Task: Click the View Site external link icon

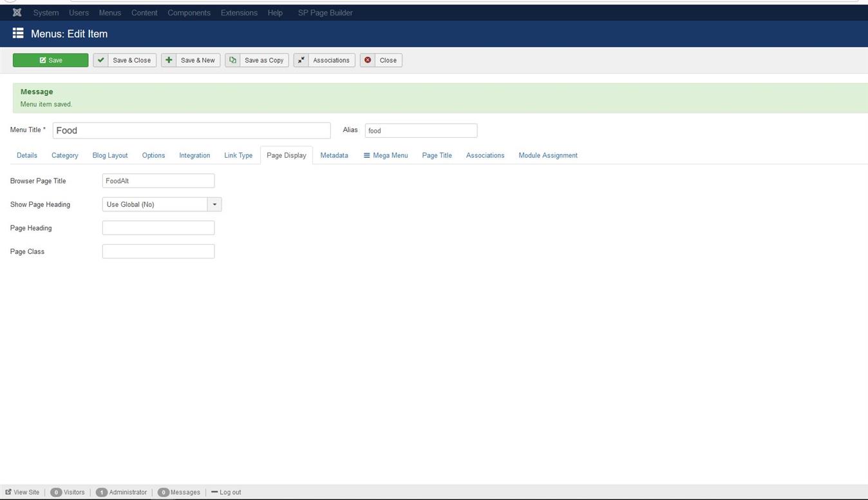Action: pos(8,492)
